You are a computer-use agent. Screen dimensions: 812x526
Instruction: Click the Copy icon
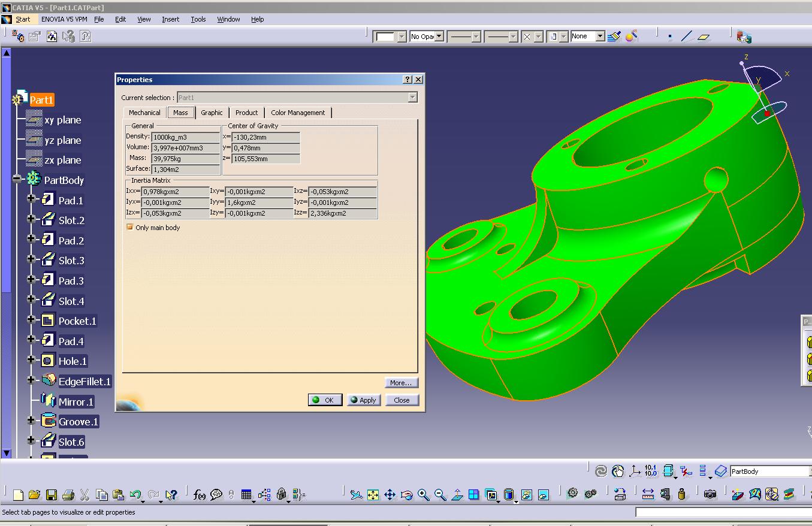(x=102, y=495)
